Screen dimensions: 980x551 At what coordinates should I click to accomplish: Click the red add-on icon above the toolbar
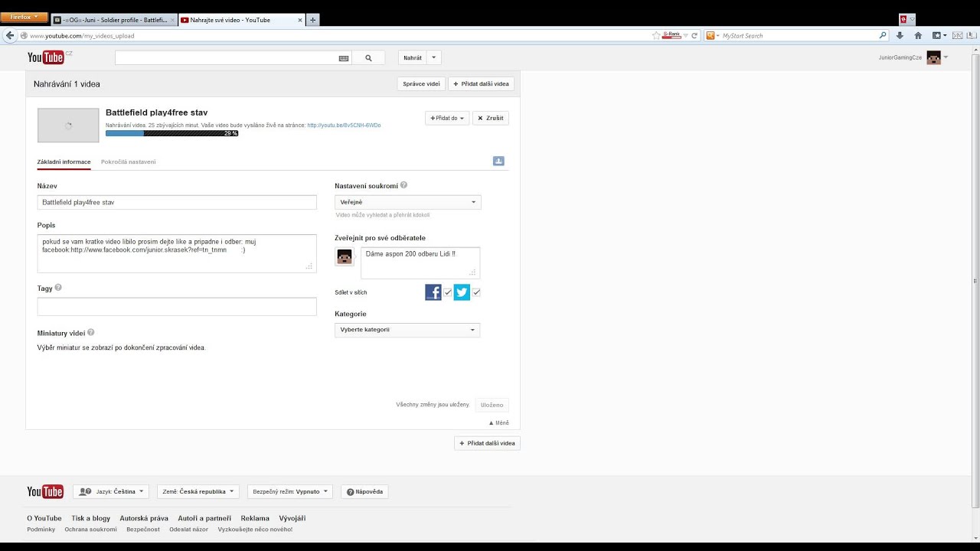tap(903, 19)
